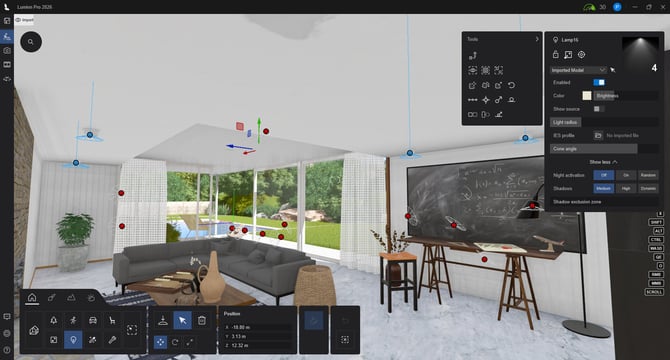670x360 pixels.
Task: Select the outdoor square category icon below nature
Action: pos(53,340)
